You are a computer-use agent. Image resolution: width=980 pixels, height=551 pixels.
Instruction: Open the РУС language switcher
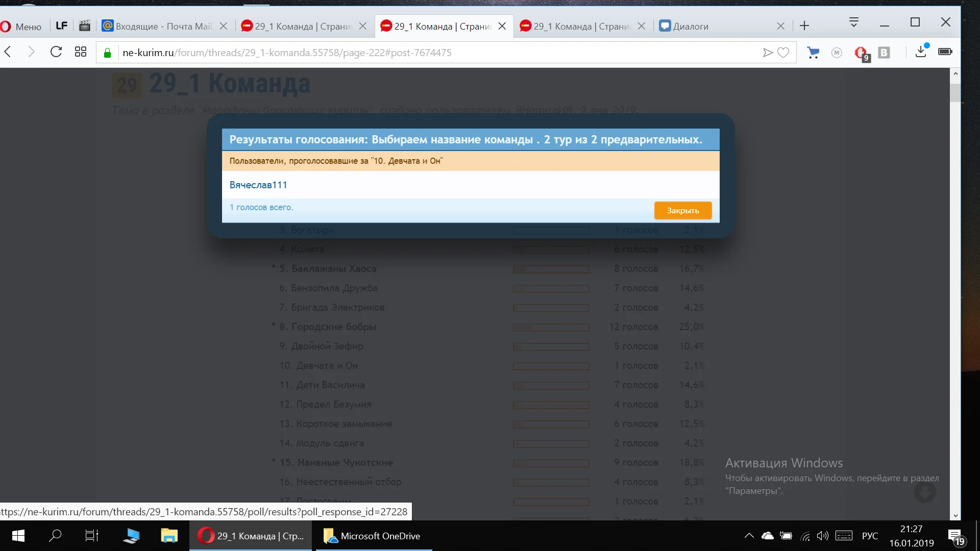(x=870, y=536)
